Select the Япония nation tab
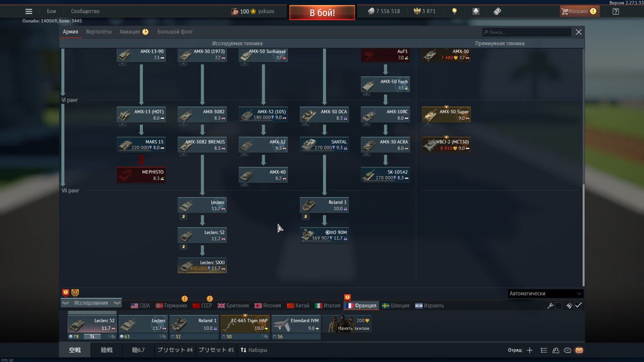This screenshot has width=644, height=362. point(268,306)
